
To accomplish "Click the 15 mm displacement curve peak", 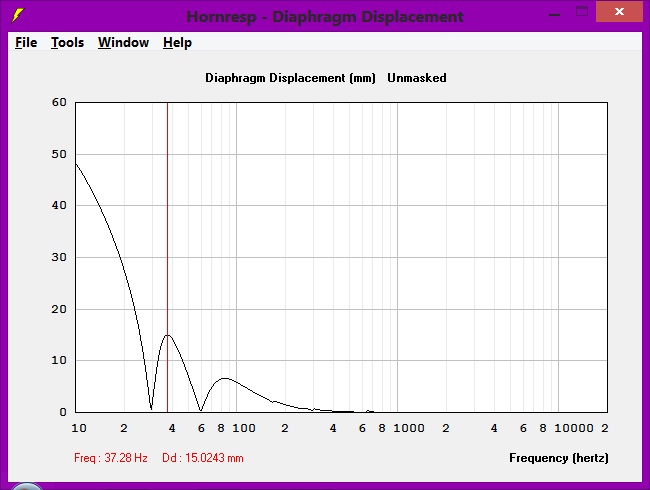I will (x=167, y=335).
